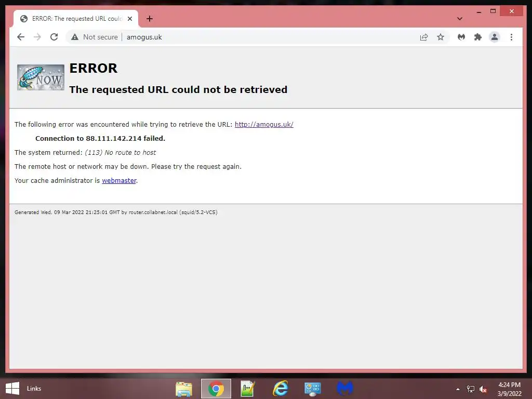Maximize the Chrome window
The height and width of the screenshot is (399, 532).
493,11
